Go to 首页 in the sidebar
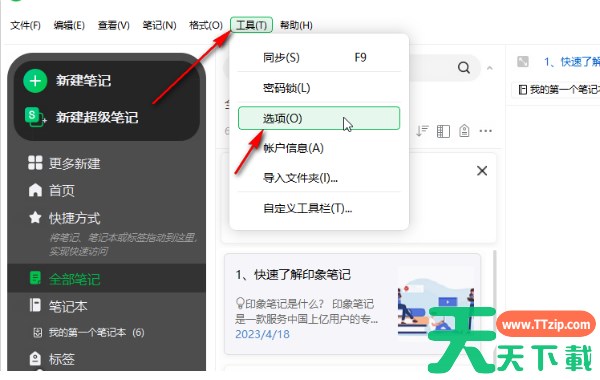The image size is (600, 380). click(x=61, y=190)
